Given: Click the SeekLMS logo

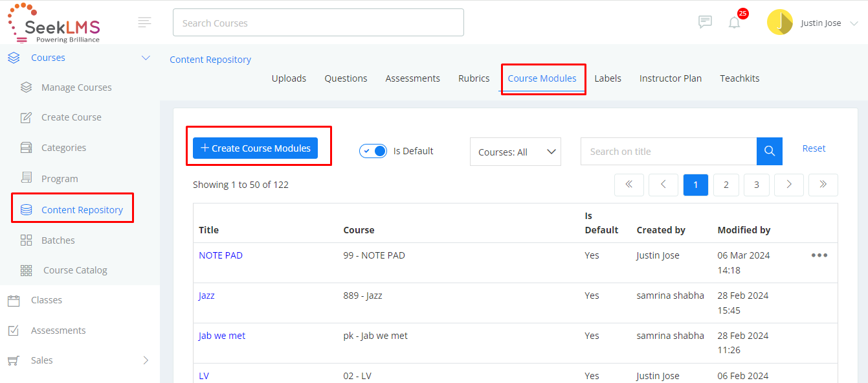Looking at the screenshot, I should (x=54, y=23).
